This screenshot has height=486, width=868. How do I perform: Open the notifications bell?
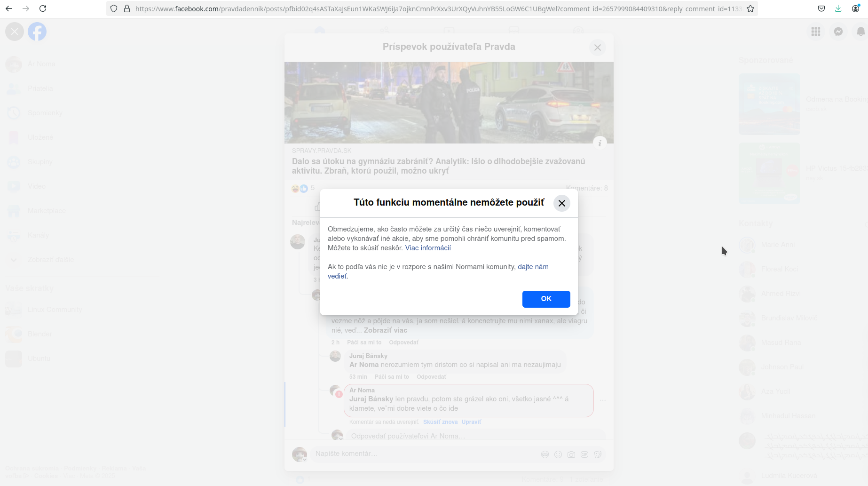(x=860, y=32)
